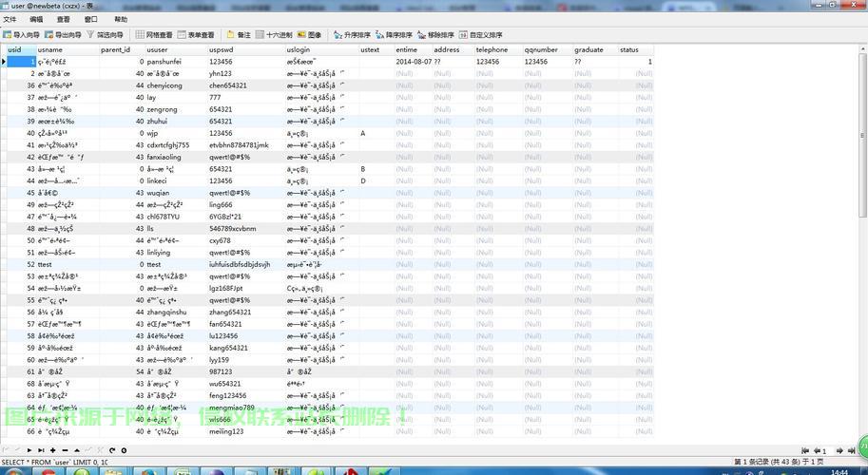Toggle 十六进制 hex display
This screenshot has width=868, height=475.
coord(275,35)
